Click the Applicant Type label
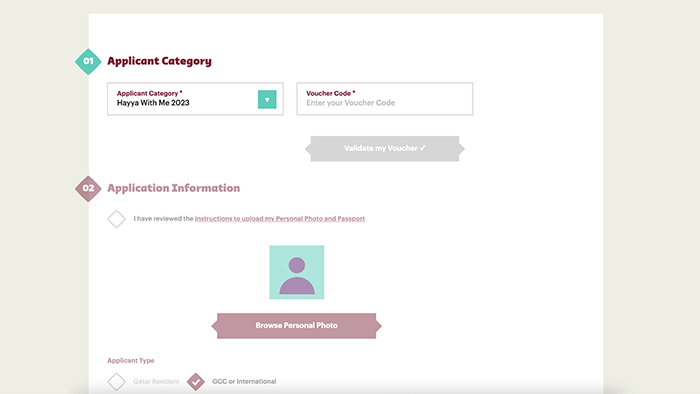This screenshot has width=700, height=394. [131, 361]
